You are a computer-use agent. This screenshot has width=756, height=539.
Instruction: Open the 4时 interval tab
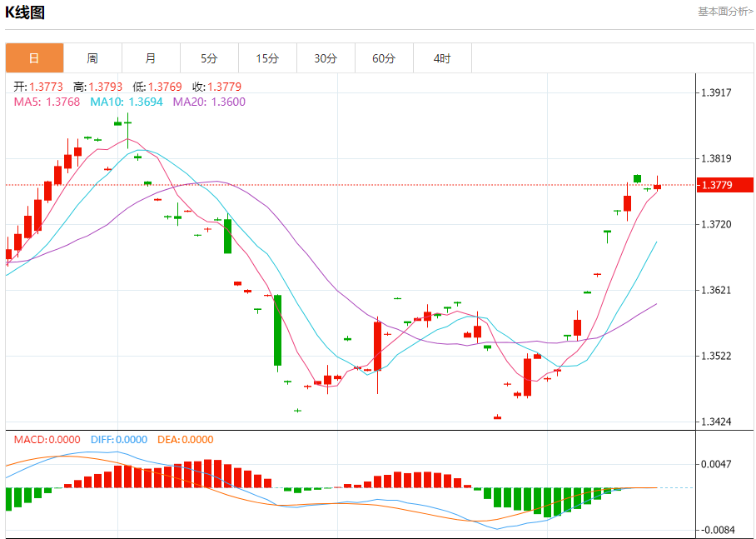pos(443,58)
